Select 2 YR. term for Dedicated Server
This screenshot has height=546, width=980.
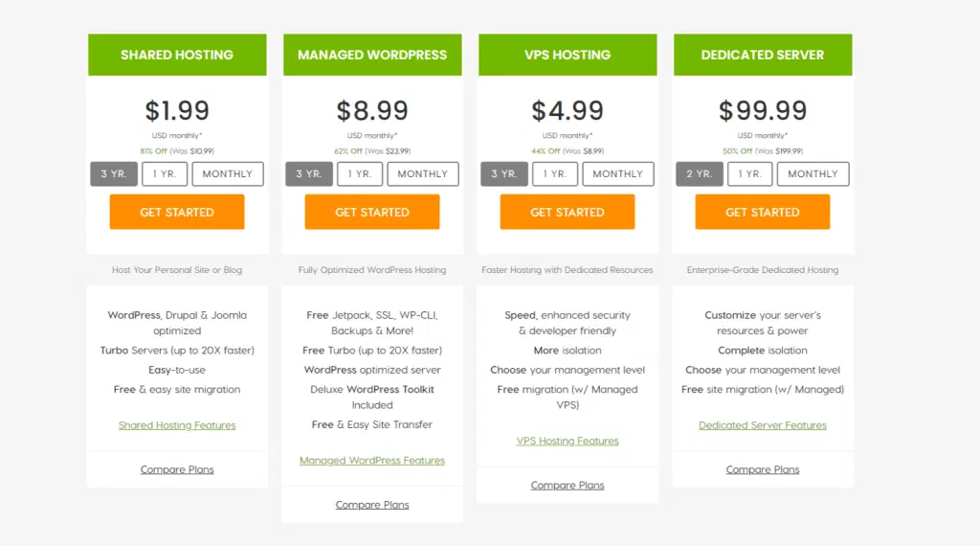[x=700, y=174]
